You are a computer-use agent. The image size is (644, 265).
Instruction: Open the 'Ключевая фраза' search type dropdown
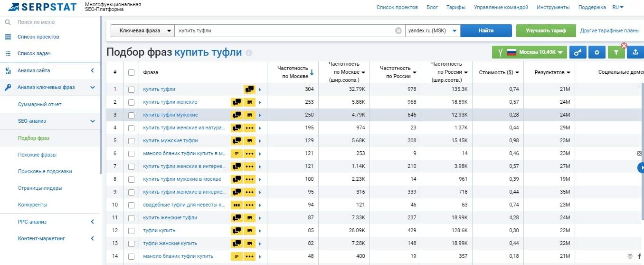[142, 30]
